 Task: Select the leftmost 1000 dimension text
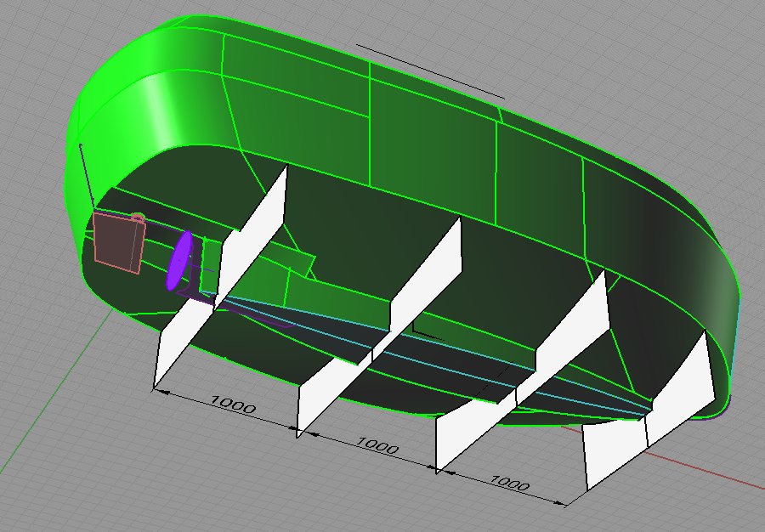[x=231, y=405]
